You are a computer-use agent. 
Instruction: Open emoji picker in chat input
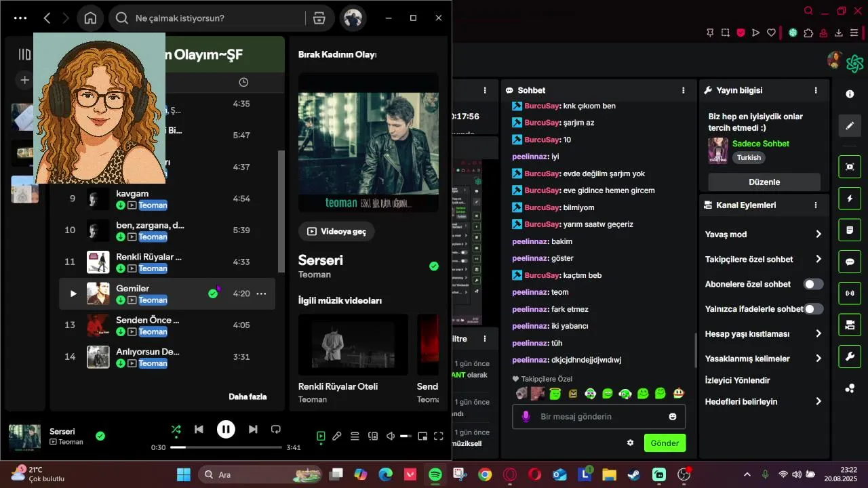[673, 416]
